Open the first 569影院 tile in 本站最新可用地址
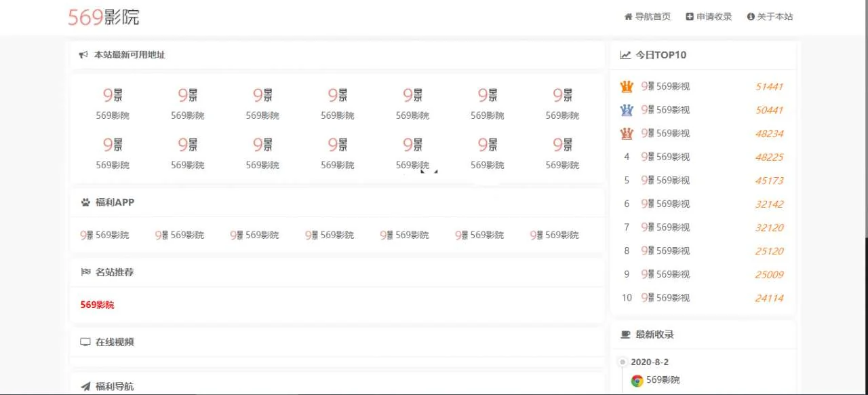The width and height of the screenshot is (868, 395). [113, 103]
